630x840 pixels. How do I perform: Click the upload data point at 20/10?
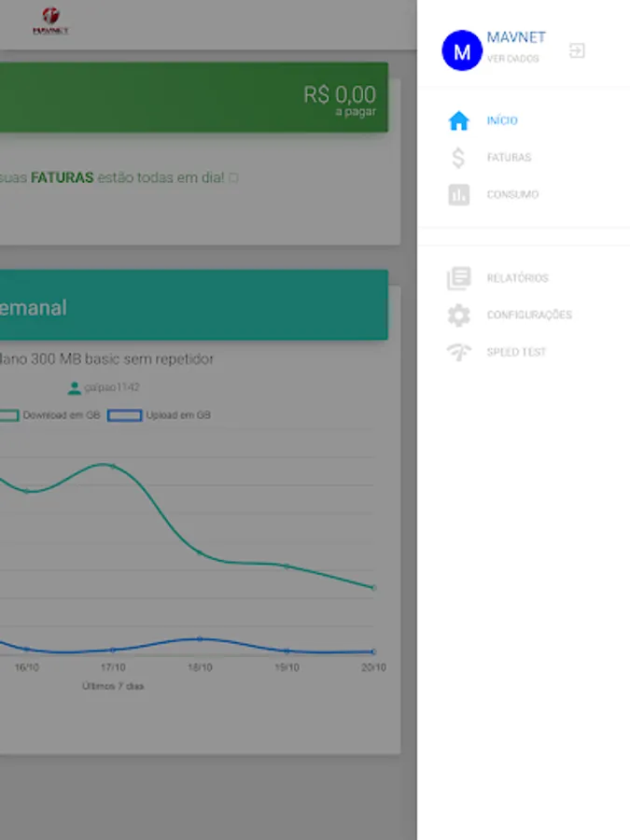(373, 651)
